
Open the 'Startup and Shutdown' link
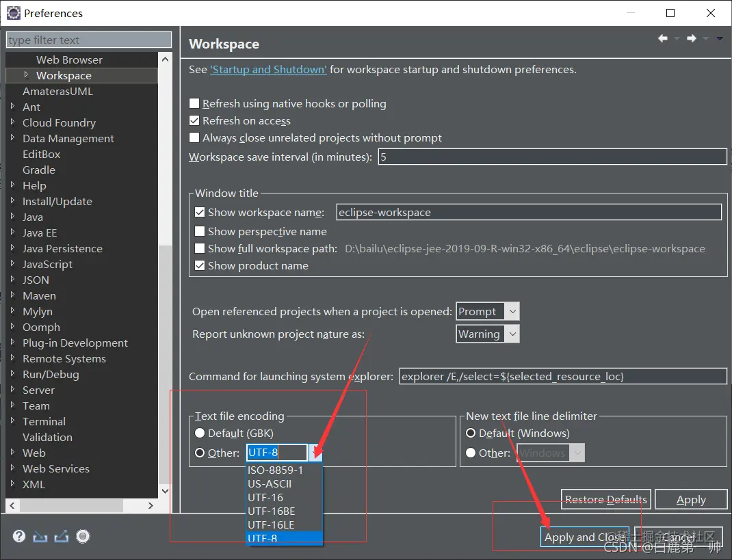[268, 70]
